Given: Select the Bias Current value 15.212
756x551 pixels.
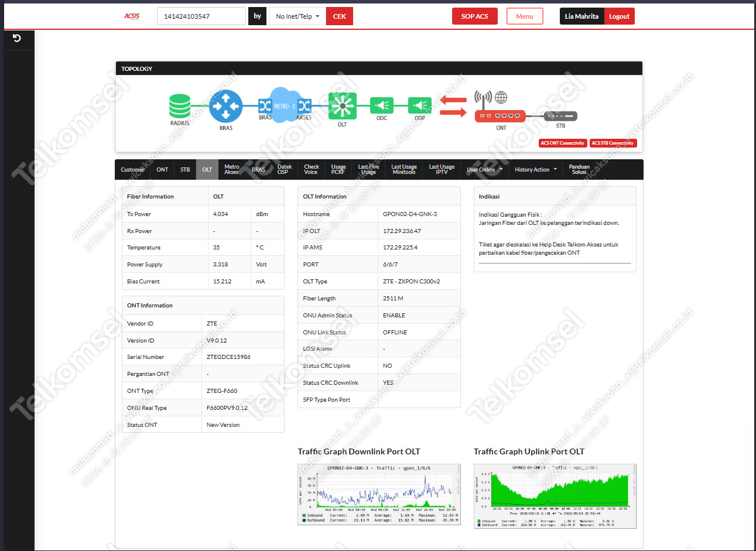Looking at the screenshot, I should click(222, 282).
